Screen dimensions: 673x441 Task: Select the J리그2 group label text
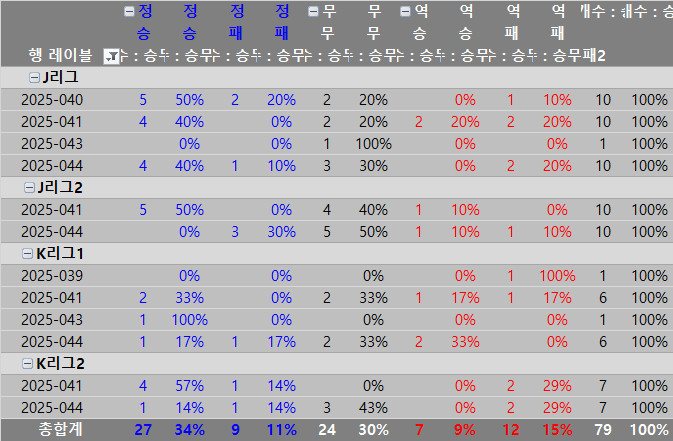60,188
